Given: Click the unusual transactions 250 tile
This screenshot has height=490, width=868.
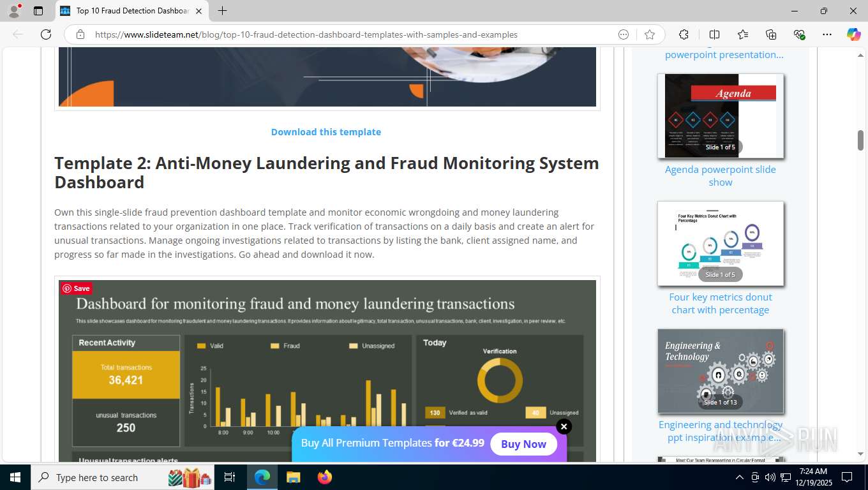Looking at the screenshot, I should 126,422.
